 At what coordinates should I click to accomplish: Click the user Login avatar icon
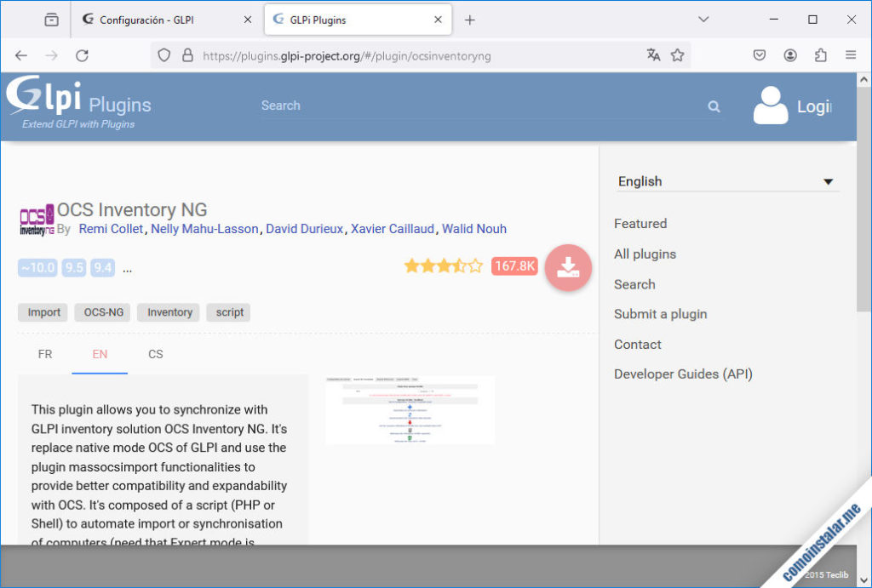pyautogui.click(x=771, y=106)
